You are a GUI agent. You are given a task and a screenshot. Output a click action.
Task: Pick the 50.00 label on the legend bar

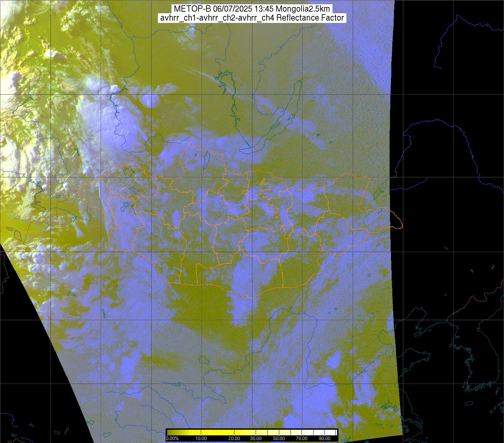tap(279, 439)
